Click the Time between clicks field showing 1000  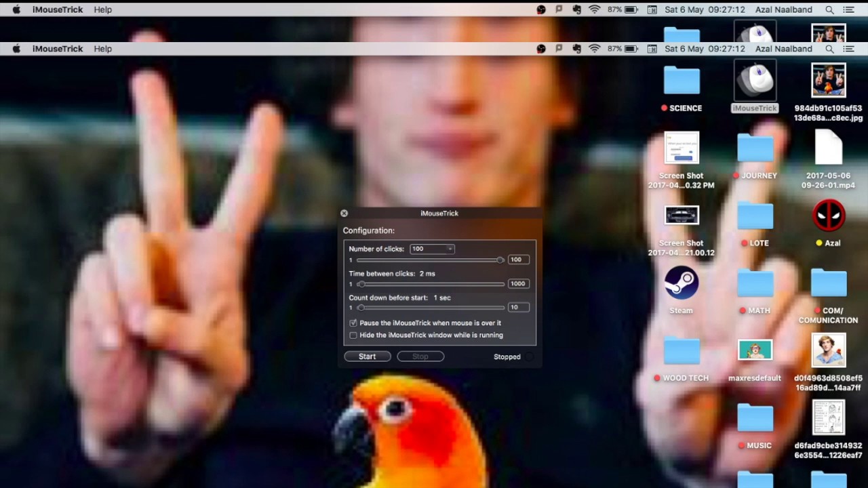point(518,284)
